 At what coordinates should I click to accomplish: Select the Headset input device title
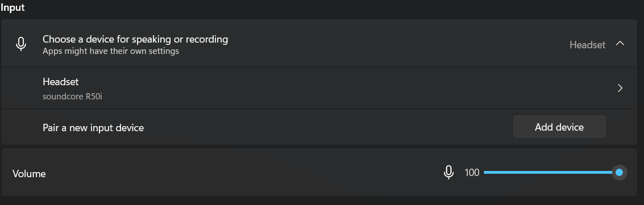60,82
